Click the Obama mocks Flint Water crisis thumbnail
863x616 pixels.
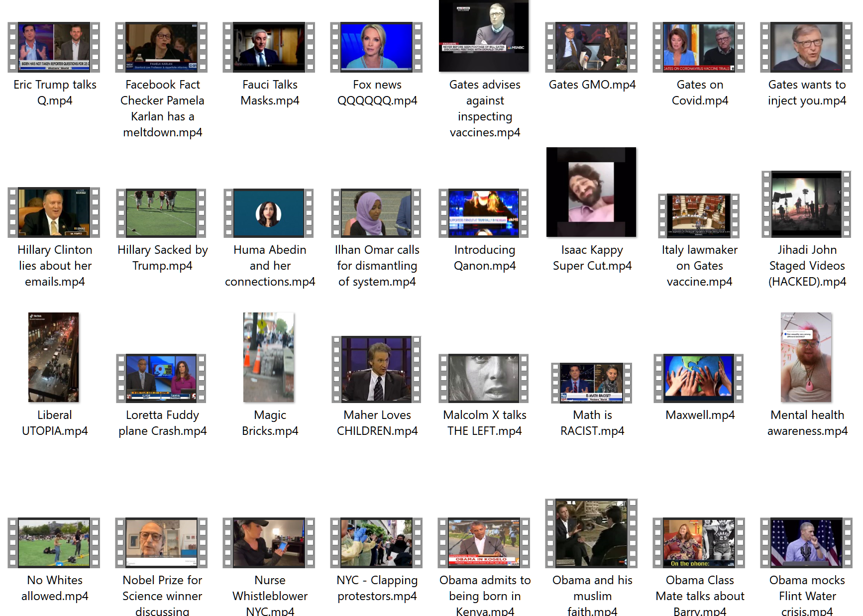click(x=807, y=543)
